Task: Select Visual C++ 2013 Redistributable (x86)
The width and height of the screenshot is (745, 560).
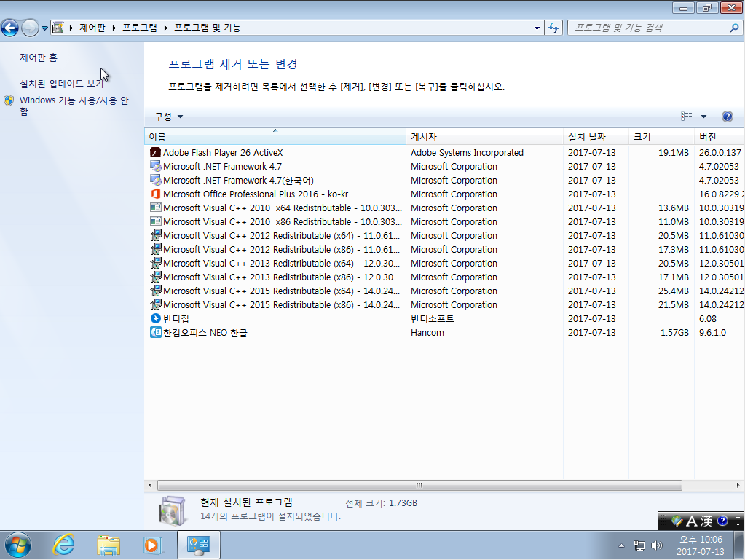Action: 281,277
